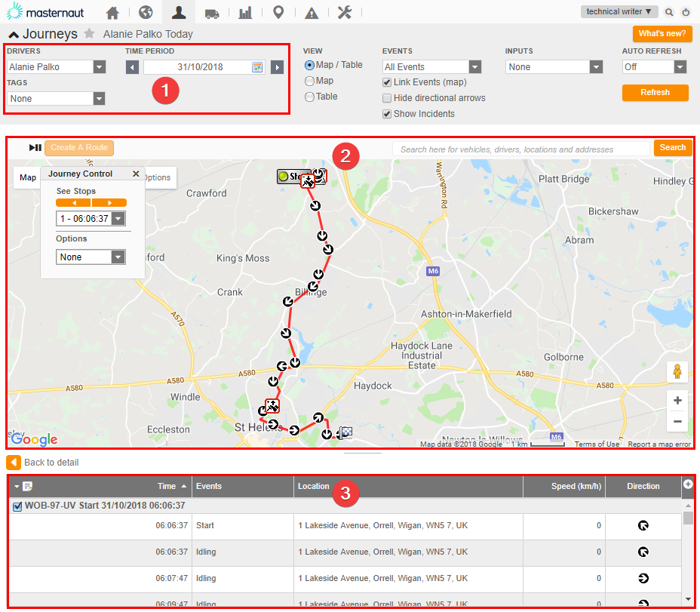
Task: Add column with plus icon in table header
Action: coord(688,484)
